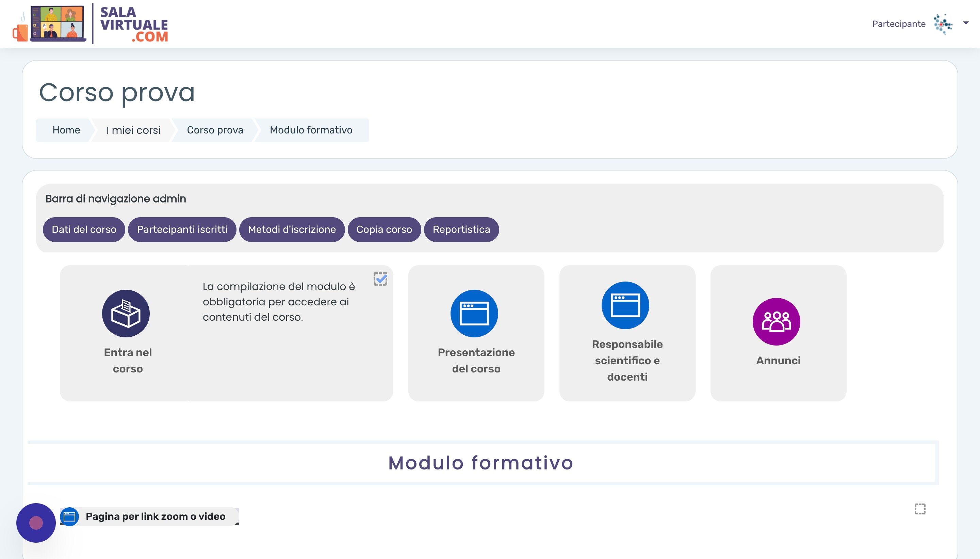Click the module compilation obligatory description text
Viewport: 980px width, 559px height.
pos(279,302)
